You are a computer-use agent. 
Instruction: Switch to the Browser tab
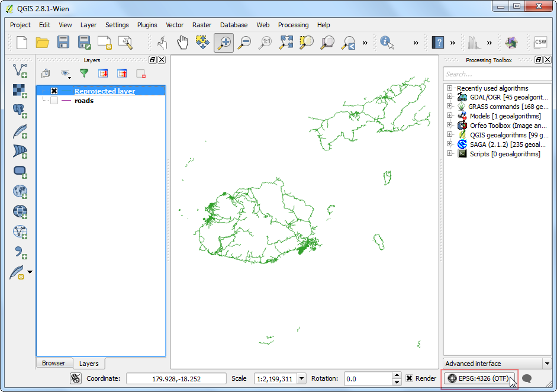tap(53, 363)
